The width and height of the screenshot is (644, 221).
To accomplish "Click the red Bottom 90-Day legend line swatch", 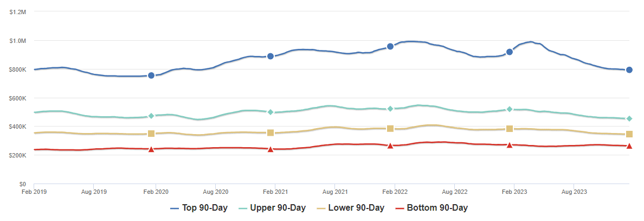I will click(x=400, y=208).
